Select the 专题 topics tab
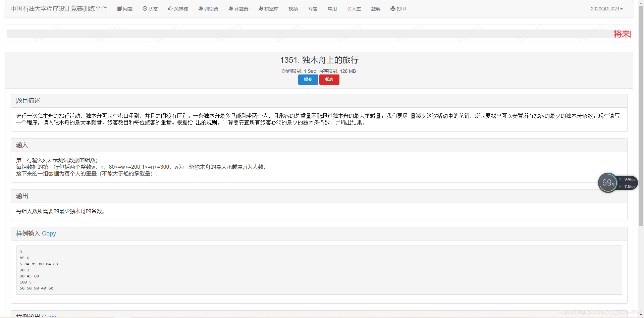 [x=312, y=9]
